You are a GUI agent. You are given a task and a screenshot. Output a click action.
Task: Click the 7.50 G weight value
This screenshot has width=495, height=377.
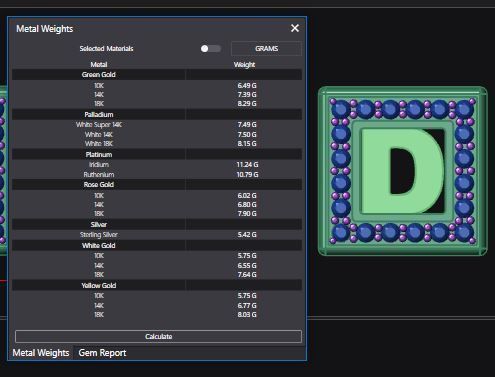pos(247,135)
